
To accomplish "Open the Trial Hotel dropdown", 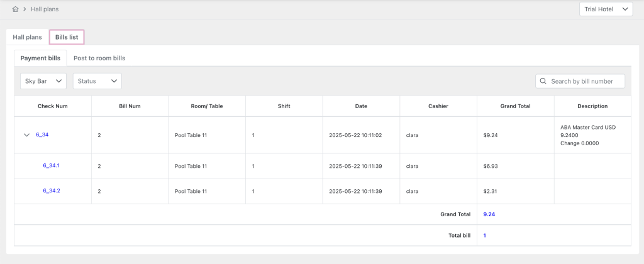I will coord(606,9).
